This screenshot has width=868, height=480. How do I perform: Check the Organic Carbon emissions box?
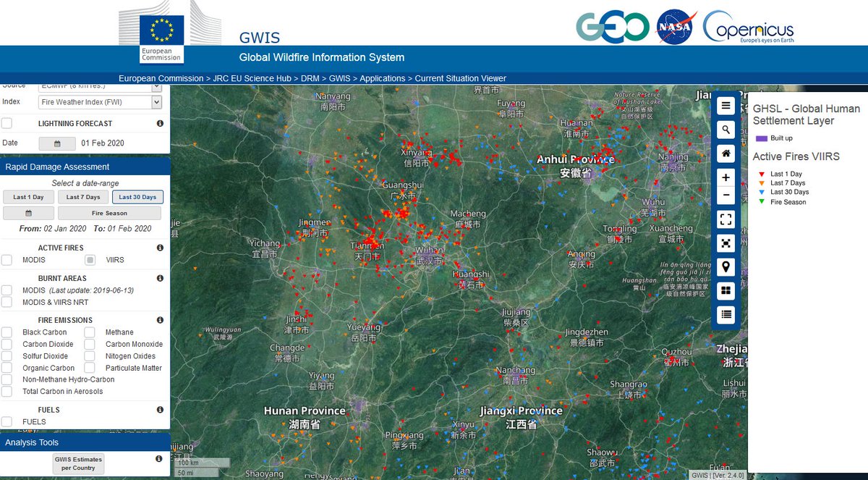coord(7,368)
